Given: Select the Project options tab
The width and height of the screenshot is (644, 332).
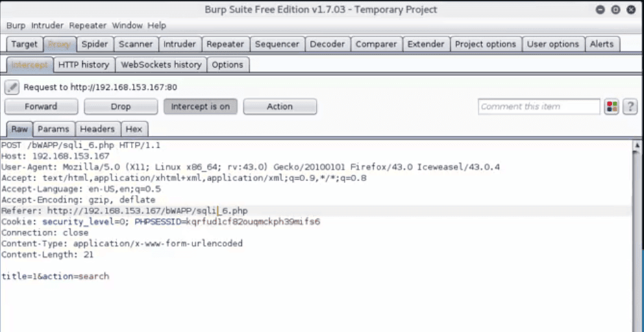Looking at the screenshot, I should pos(485,44).
